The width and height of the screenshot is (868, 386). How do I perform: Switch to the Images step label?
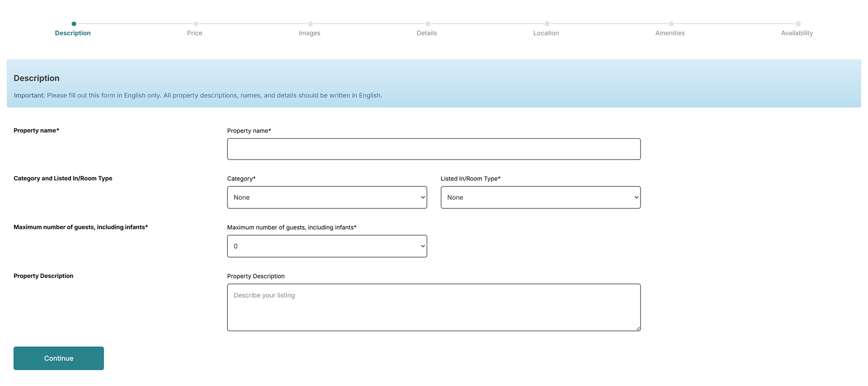coord(309,33)
